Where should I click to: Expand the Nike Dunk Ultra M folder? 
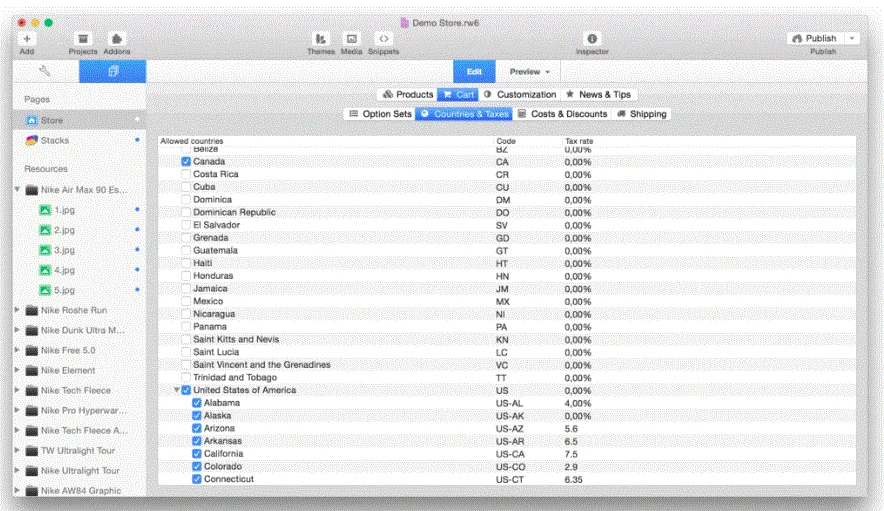coord(17,330)
